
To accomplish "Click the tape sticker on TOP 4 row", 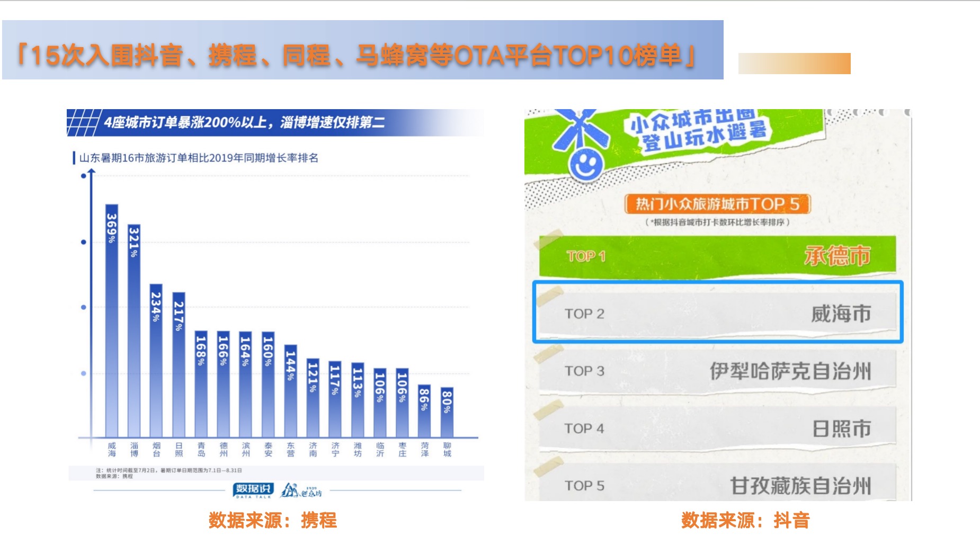I will (x=549, y=410).
